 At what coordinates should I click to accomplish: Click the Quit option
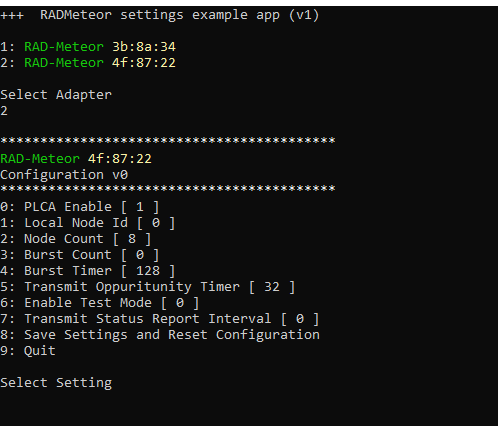(x=28, y=351)
